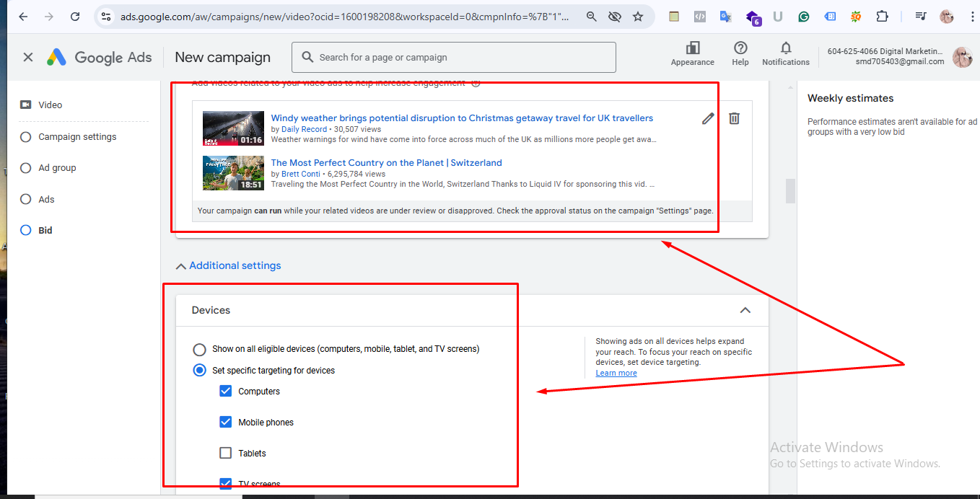Delete related videos with the trash icon
980x499 pixels.
[734, 119]
